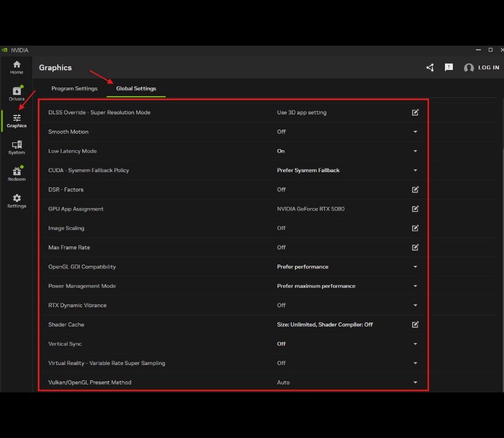The width and height of the screenshot is (504, 438).
Task: Expand RTX Dynamic Vibrance dropdown
Action: pyautogui.click(x=415, y=305)
